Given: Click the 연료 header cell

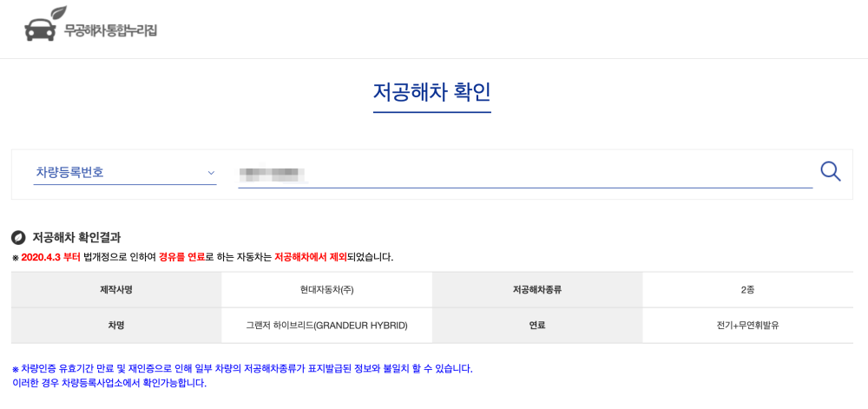Looking at the screenshot, I should (537, 326).
